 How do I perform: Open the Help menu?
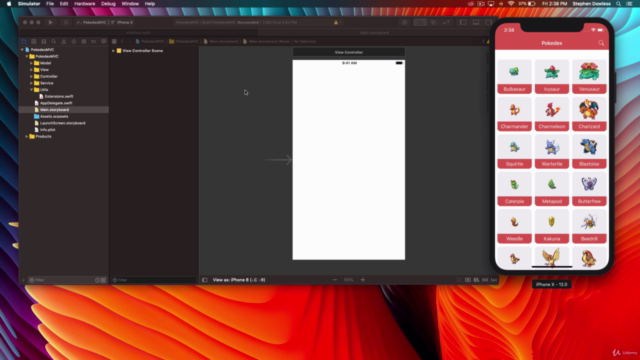(x=150, y=4)
